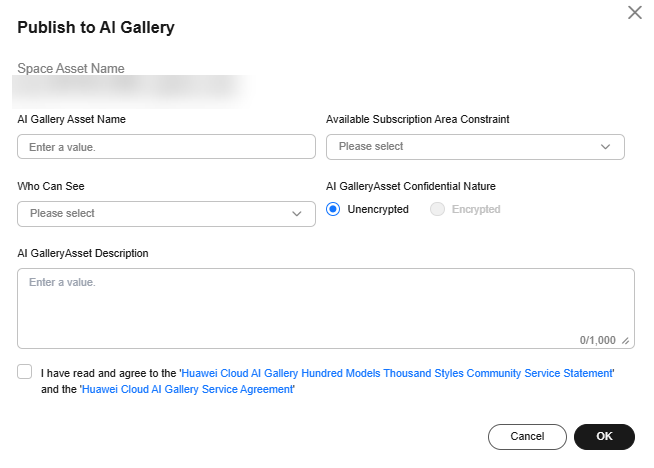Close the Publish to AI Gallery dialog
The image size is (654, 468).
click(x=634, y=13)
